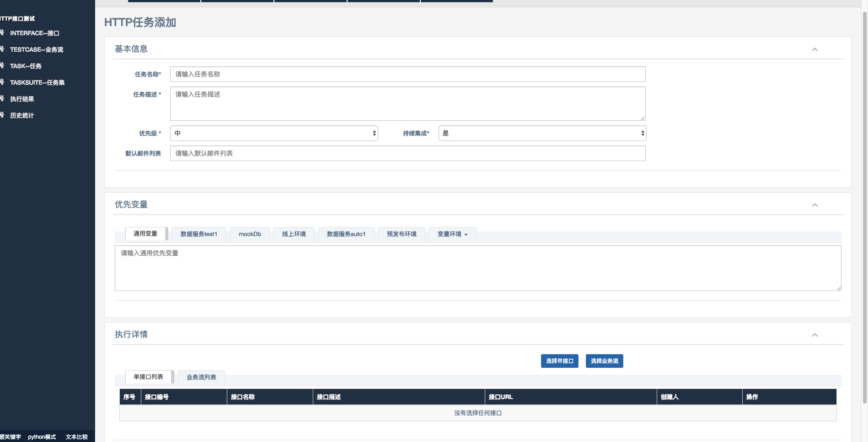Image resolution: width=868 pixels, height=442 pixels.
Task: Click the 没有选择任何接口 message row
Action: pos(478,413)
